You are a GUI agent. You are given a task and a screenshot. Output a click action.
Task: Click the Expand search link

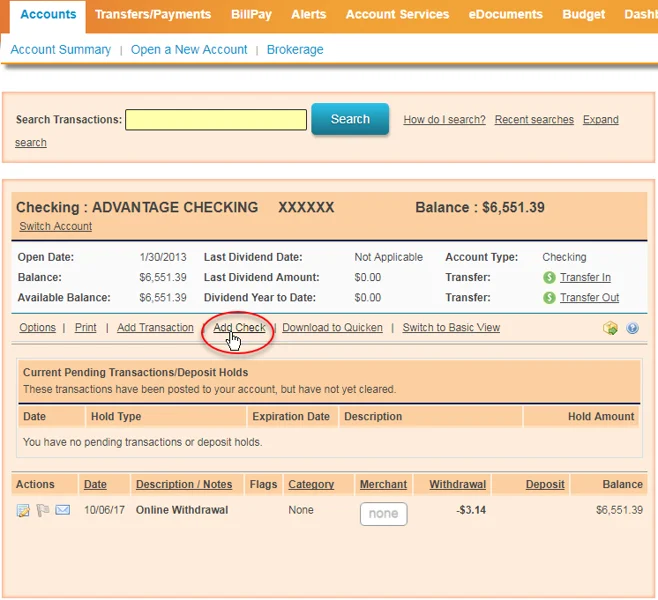coord(601,120)
